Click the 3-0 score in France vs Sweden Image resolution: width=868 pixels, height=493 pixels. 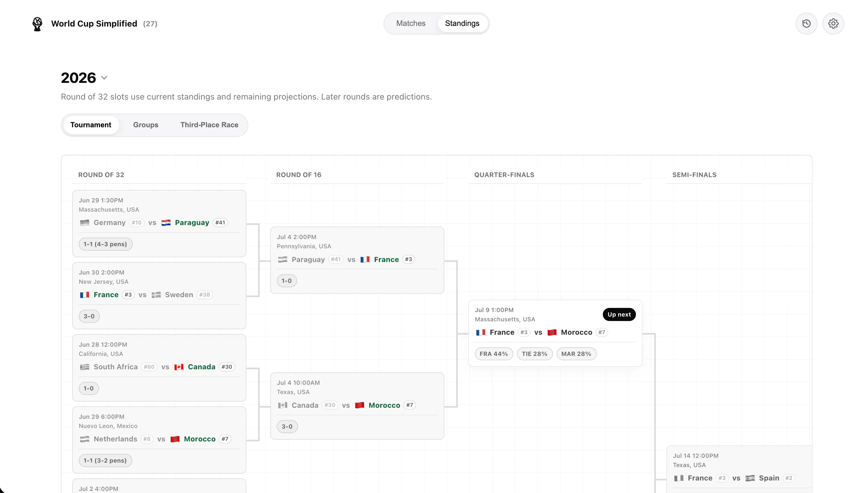coord(89,316)
